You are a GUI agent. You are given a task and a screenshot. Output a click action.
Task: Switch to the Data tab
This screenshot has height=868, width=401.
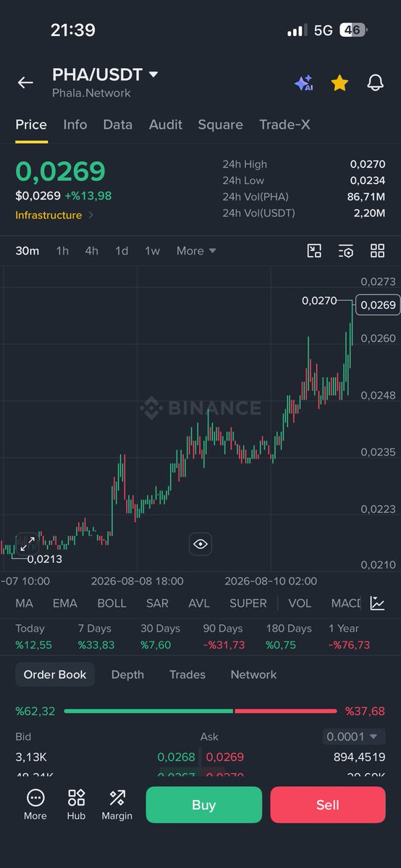tap(118, 124)
